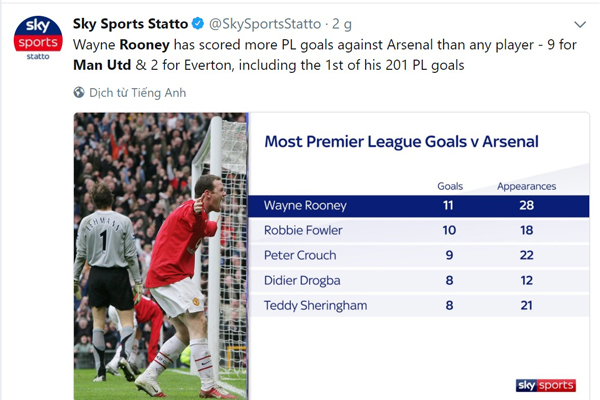Screen dimensions: 600x400
Task: Open the '2 g' tweet timestamp
Action: click(342, 24)
